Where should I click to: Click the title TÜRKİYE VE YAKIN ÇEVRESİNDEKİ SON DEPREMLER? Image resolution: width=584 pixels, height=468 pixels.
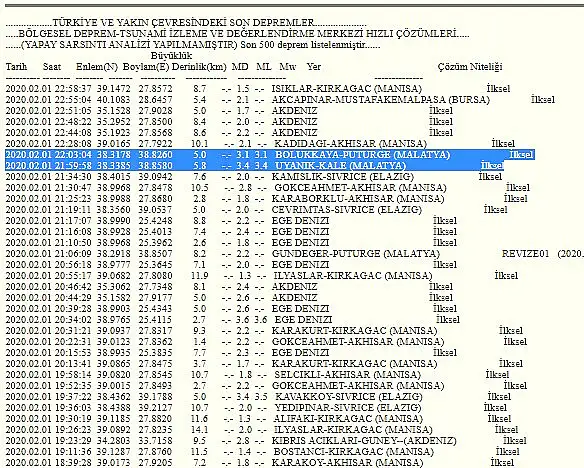(183, 23)
